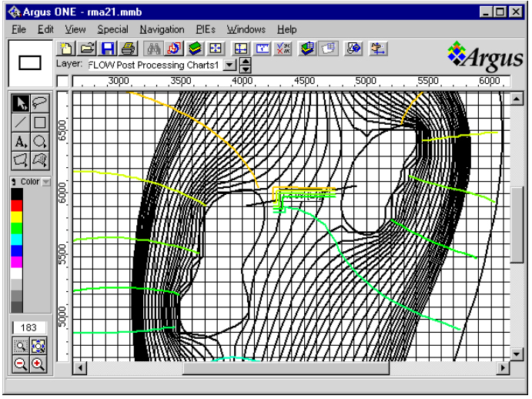532x399 pixels.
Task: Save the project with the floppy disk icon
Action: coord(108,49)
